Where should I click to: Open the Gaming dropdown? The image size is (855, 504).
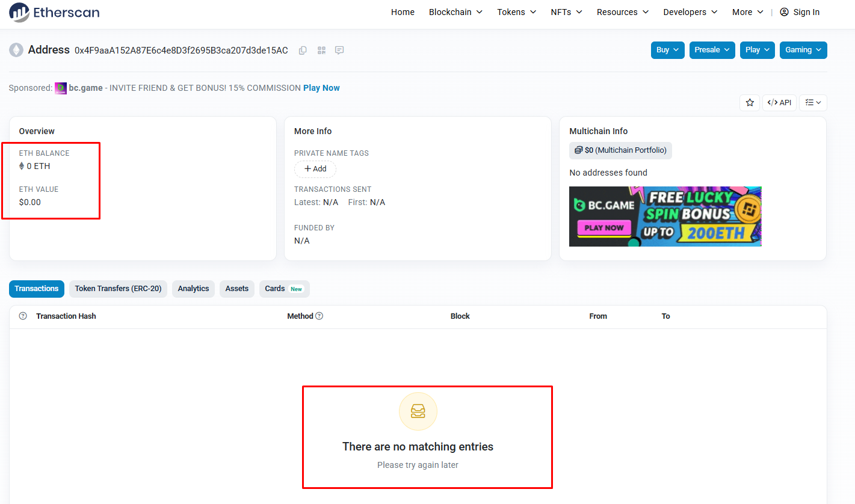pyautogui.click(x=803, y=50)
